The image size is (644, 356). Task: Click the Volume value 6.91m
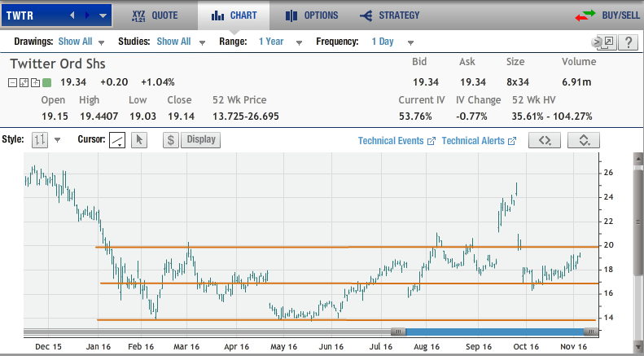(x=576, y=82)
